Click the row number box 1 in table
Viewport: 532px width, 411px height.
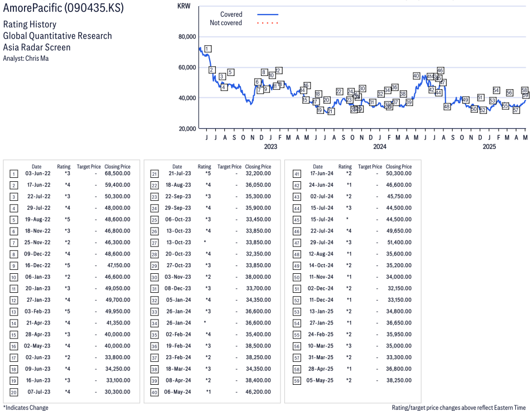tap(13, 174)
